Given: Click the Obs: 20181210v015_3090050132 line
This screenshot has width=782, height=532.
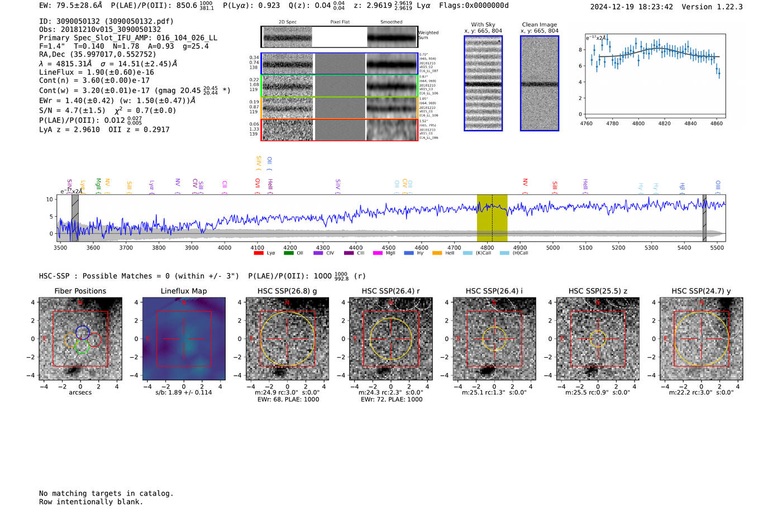Looking at the screenshot, I should coord(100,30).
